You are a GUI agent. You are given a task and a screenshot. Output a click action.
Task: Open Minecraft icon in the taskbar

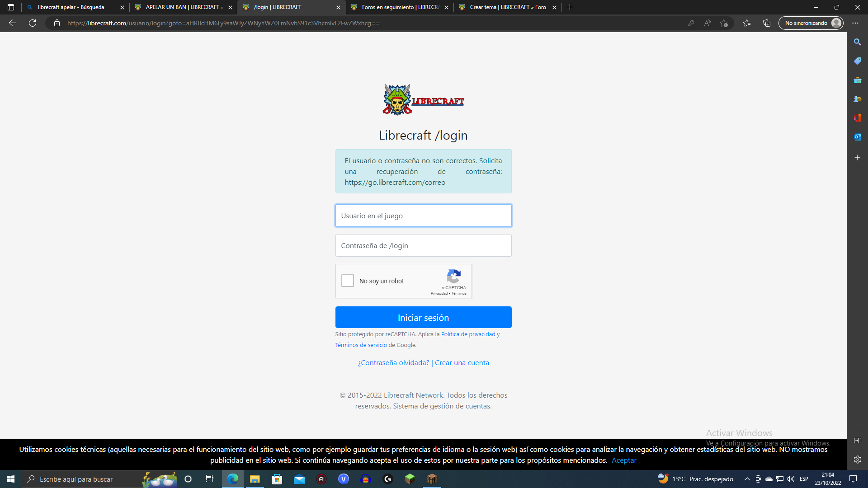pos(410,479)
